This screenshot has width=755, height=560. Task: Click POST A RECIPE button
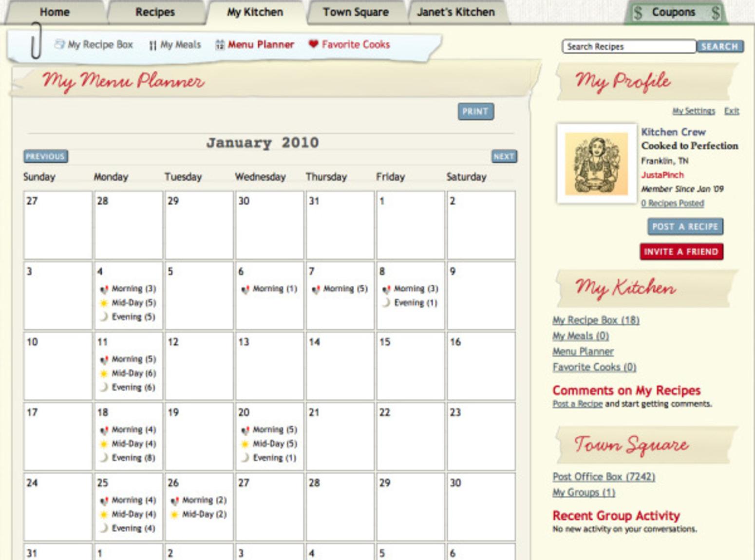pyautogui.click(x=684, y=226)
